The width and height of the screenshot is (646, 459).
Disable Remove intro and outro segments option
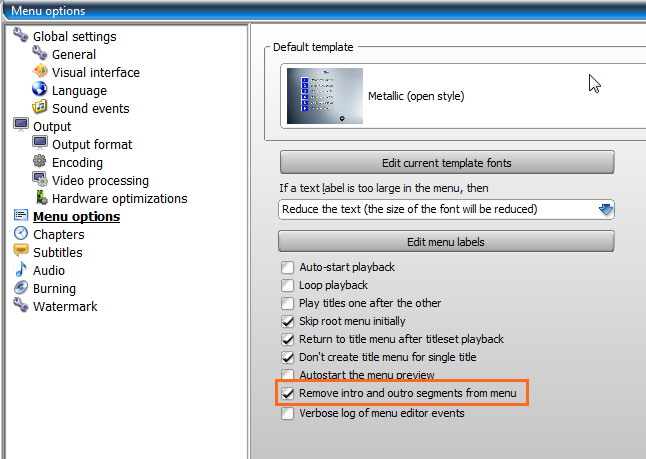[x=288, y=393]
